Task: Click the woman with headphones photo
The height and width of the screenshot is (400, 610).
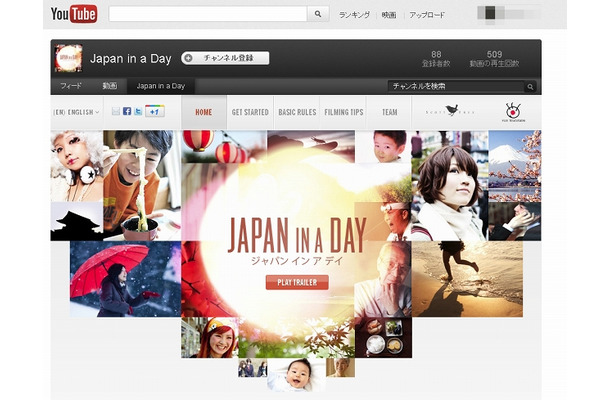Action: [77, 166]
